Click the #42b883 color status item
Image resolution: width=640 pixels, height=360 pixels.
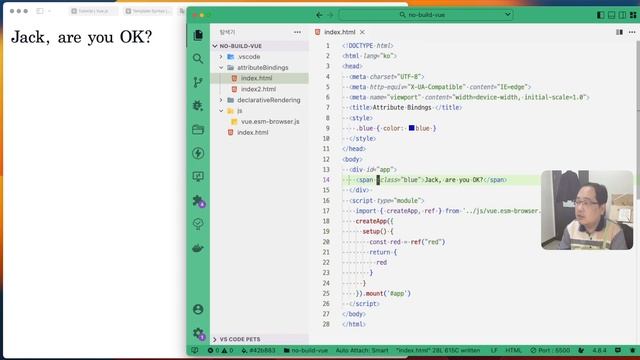point(259,350)
